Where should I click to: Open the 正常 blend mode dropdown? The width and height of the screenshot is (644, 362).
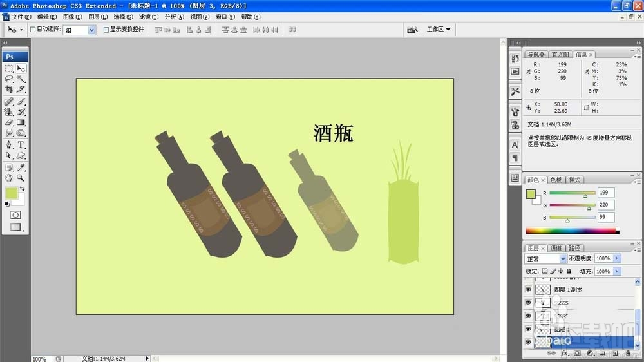[x=546, y=258]
